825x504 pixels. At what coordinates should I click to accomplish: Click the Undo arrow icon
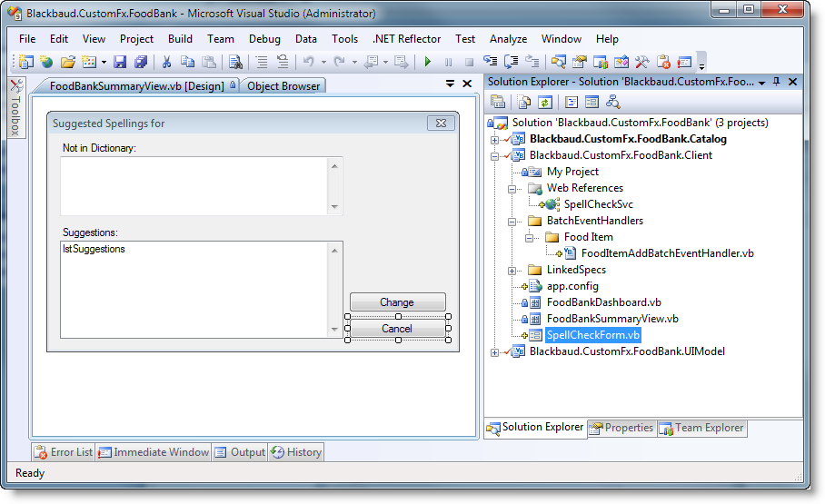pos(309,62)
